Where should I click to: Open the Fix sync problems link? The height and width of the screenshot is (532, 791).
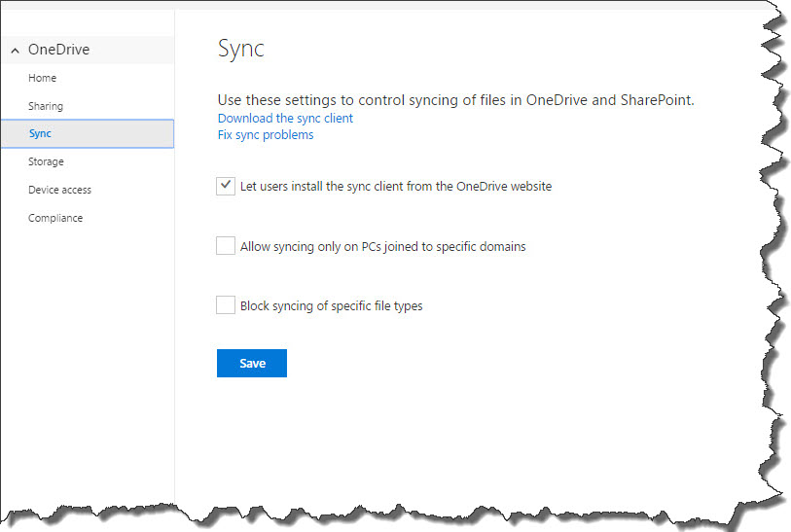pos(266,135)
